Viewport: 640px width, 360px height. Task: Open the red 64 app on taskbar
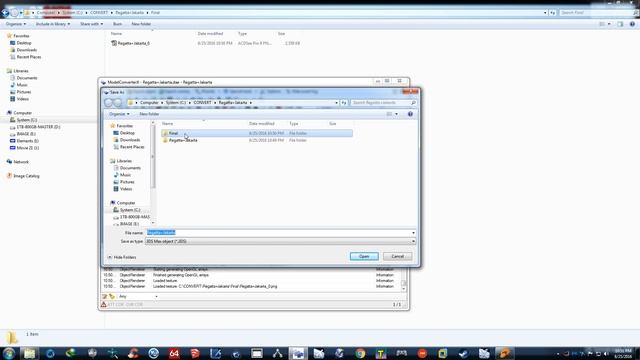point(174,353)
